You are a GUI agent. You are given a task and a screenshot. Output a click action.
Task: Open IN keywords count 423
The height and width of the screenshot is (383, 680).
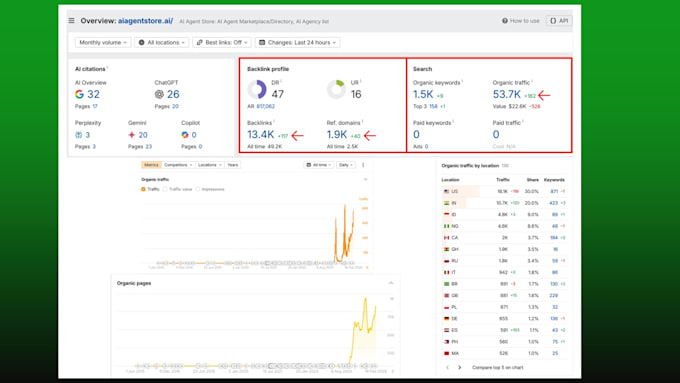click(x=554, y=203)
